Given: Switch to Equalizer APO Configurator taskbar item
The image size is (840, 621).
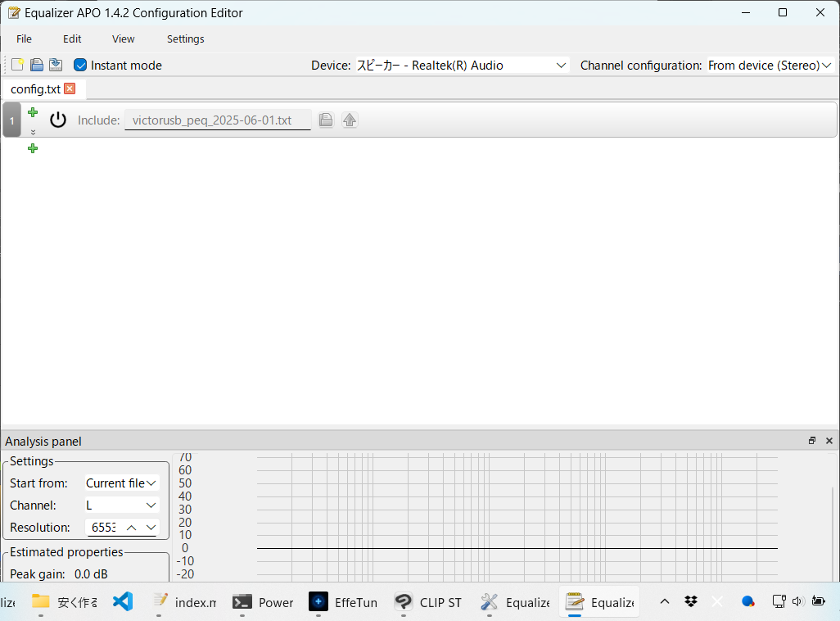Looking at the screenshot, I should tap(515, 601).
